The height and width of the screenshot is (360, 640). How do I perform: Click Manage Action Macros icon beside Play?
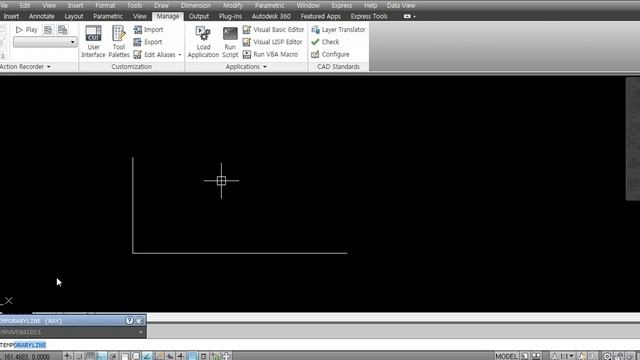(62, 30)
